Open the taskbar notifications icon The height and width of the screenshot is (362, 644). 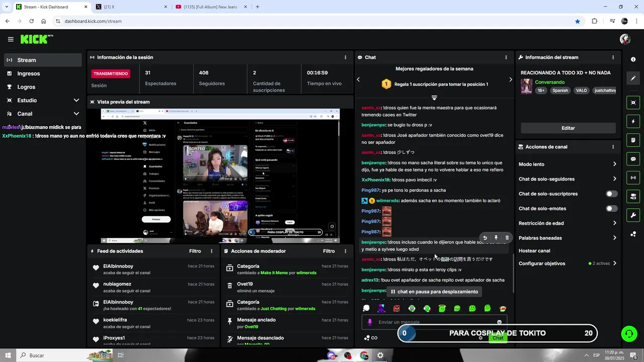coord(633,355)
